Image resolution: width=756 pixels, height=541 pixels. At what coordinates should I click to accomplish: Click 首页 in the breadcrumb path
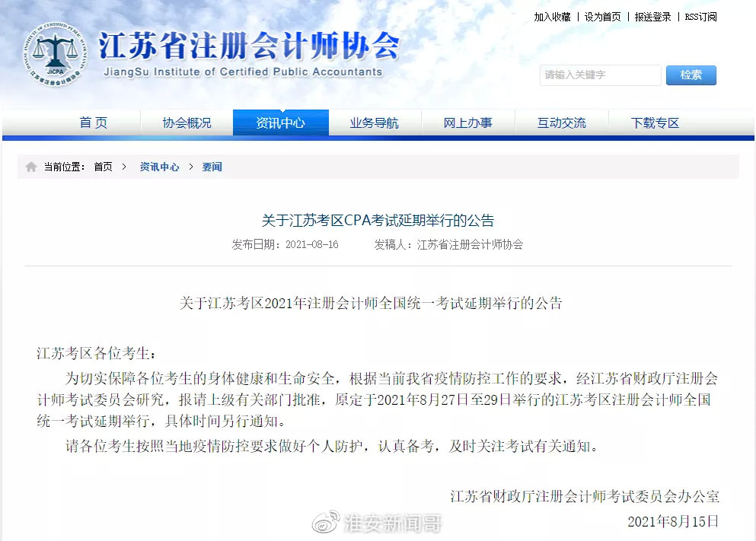tap(104, 167)
